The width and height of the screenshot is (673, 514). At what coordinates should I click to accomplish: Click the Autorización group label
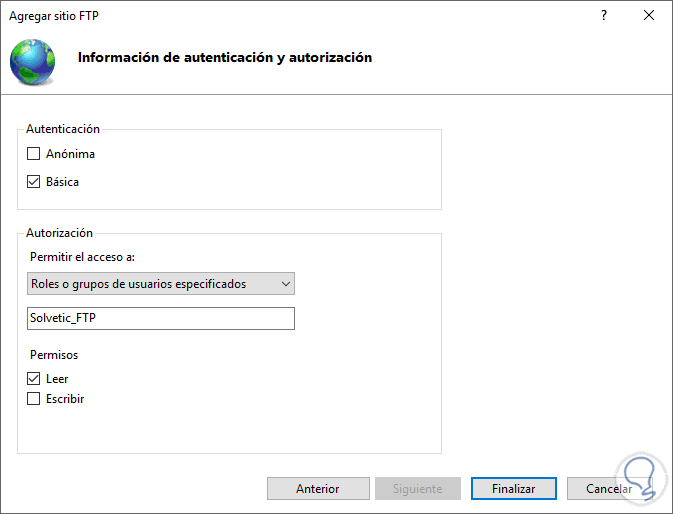59,233
